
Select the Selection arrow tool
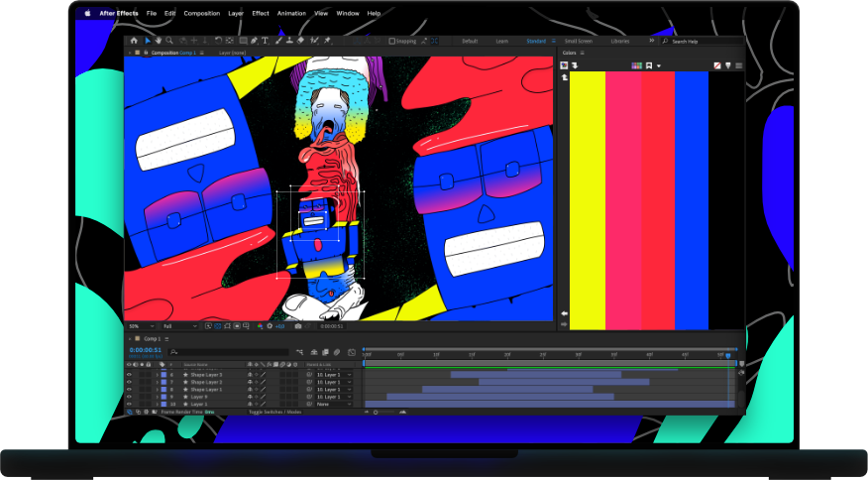[148, 41]
